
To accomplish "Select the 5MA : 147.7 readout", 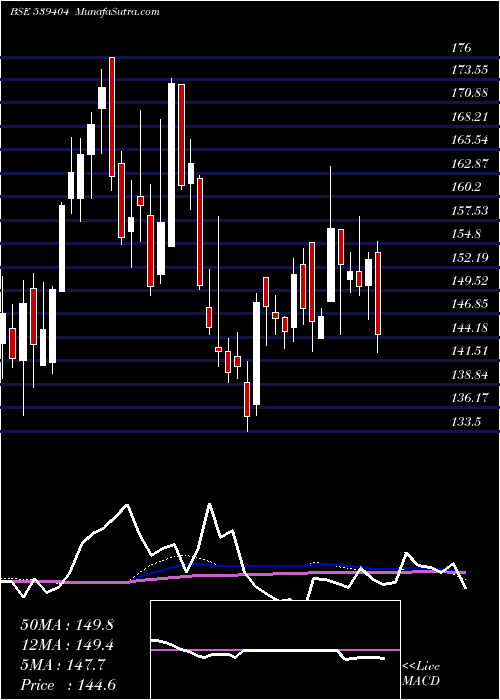I will (63, 665).
